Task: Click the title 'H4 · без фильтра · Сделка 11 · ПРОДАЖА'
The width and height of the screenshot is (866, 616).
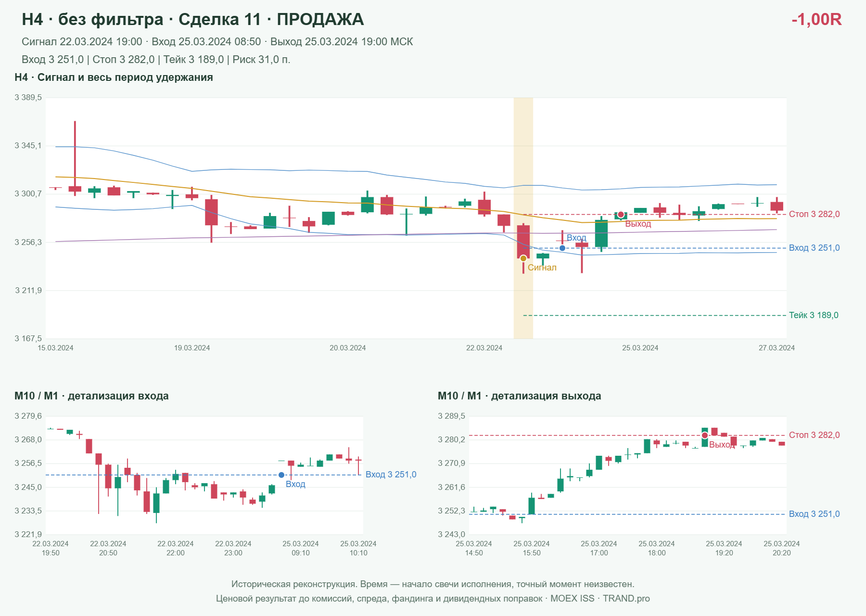Action: click(192, 19)
